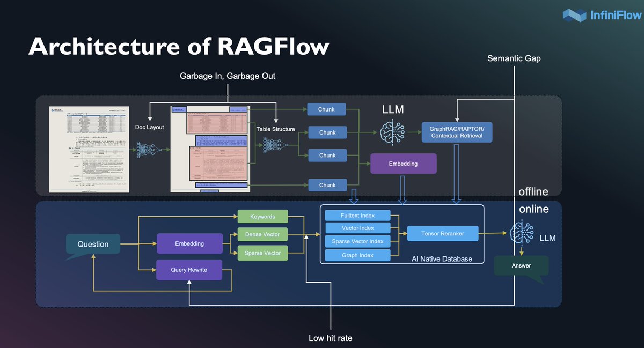Click the Sparse Vector green box

[262, 253]
